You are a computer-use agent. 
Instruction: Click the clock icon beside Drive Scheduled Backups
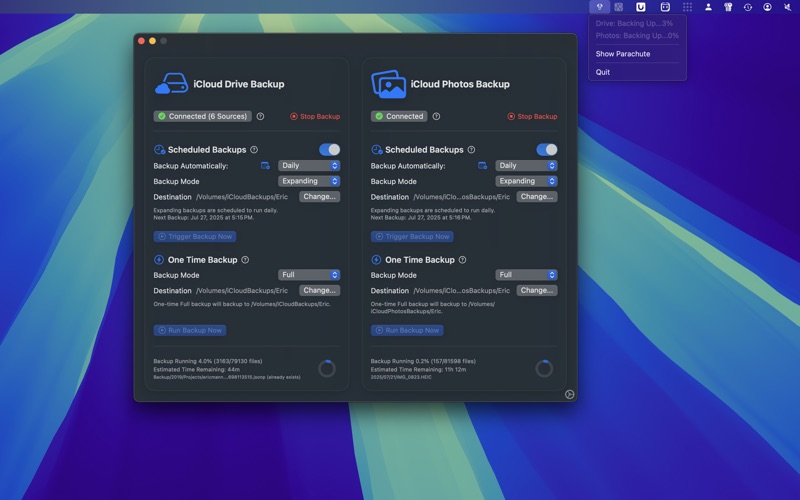click(159, 149)
